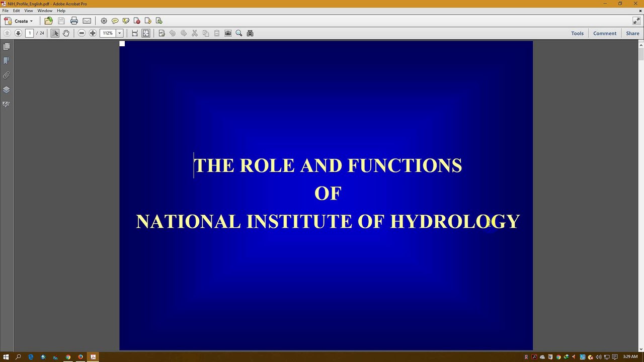Viewport: 644px width, 362px height.
Task: Show the Page Thumbnails panel
Action: click(x=7, y=46)
